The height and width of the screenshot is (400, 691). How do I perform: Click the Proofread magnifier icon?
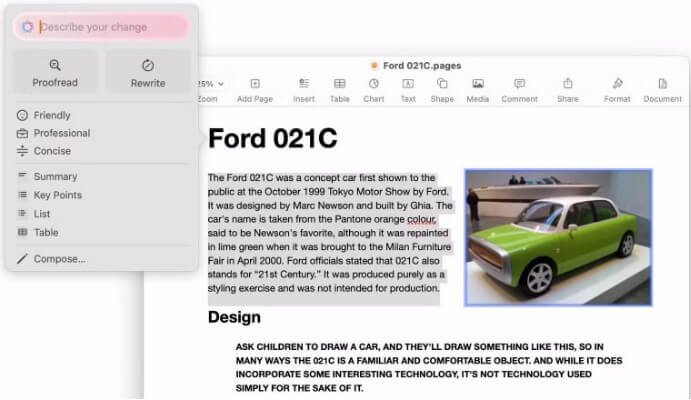55,65
